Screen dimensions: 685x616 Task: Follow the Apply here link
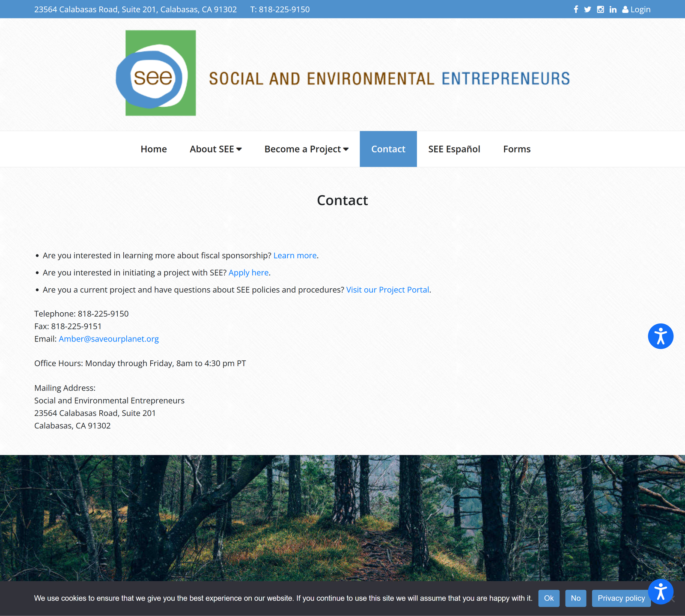[249, 273]
